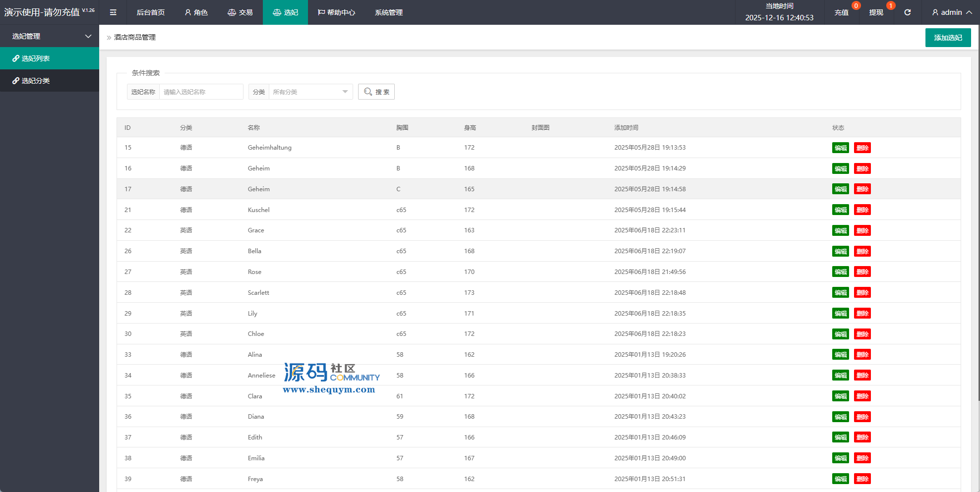Click 编辑 for the Geheimhaltung row

click(x=840, y=148)
